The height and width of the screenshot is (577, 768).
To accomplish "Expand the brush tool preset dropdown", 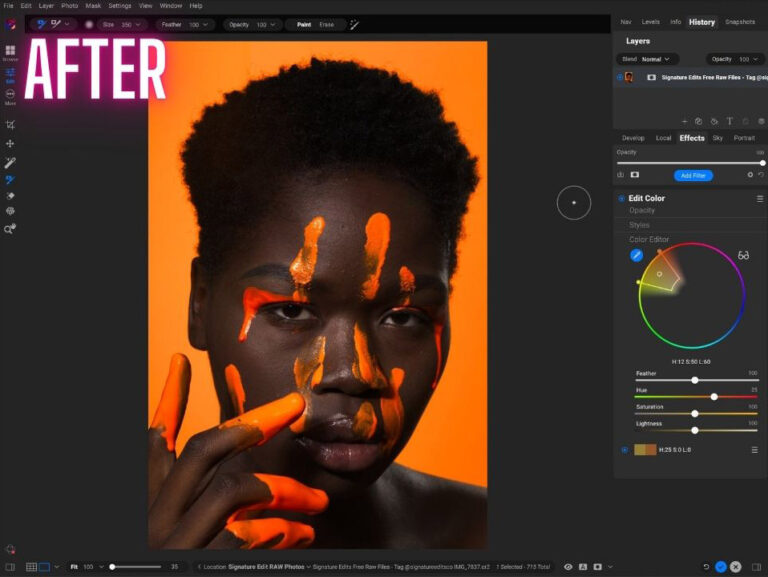I will 67,24.
